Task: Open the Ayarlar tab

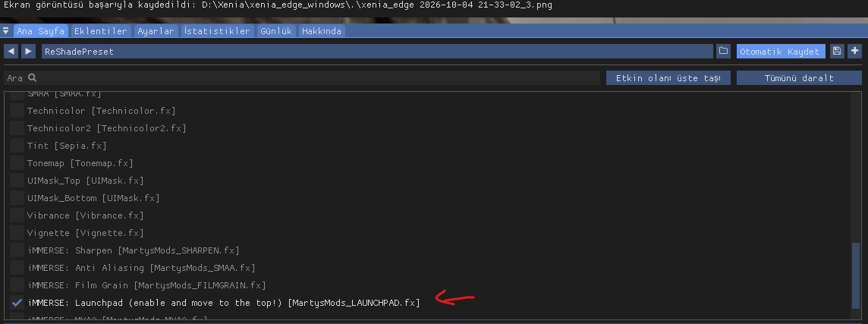Action: pos(156,31)
